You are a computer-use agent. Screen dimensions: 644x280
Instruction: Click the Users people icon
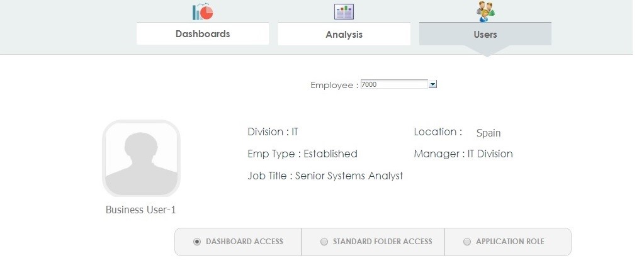[x=485, y=11]
